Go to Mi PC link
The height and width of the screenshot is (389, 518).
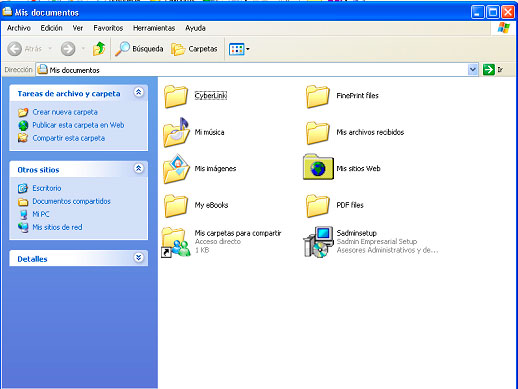(x=41, y=214)
